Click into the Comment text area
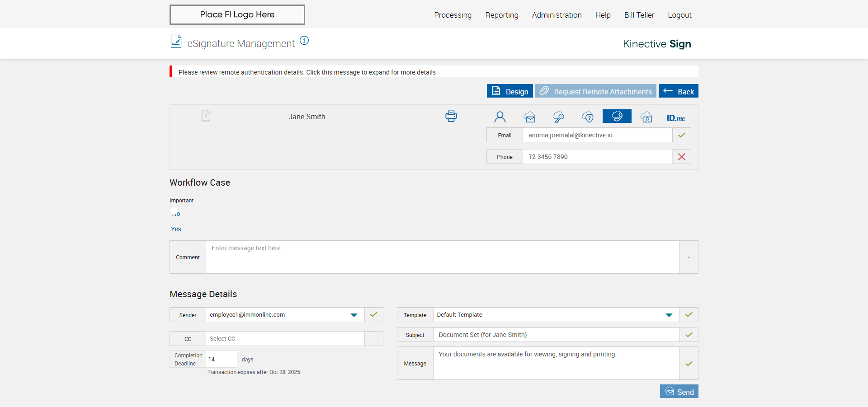 click(x=442, y=257)
